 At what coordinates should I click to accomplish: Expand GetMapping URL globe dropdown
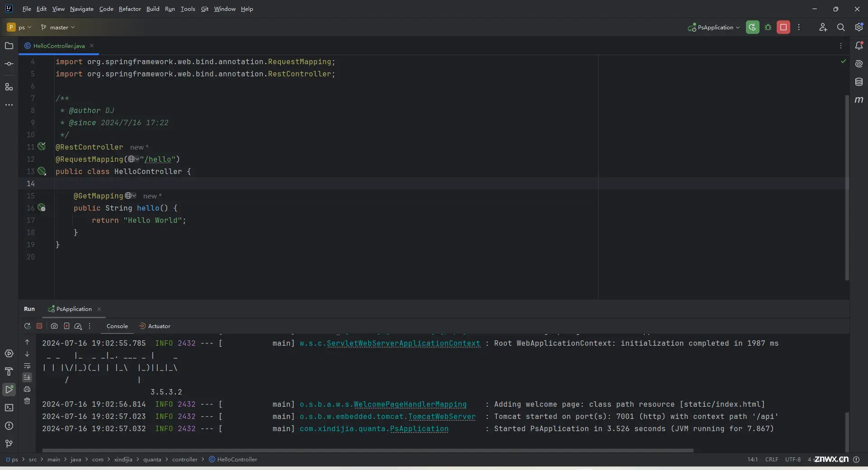click(x=131, y=196)
